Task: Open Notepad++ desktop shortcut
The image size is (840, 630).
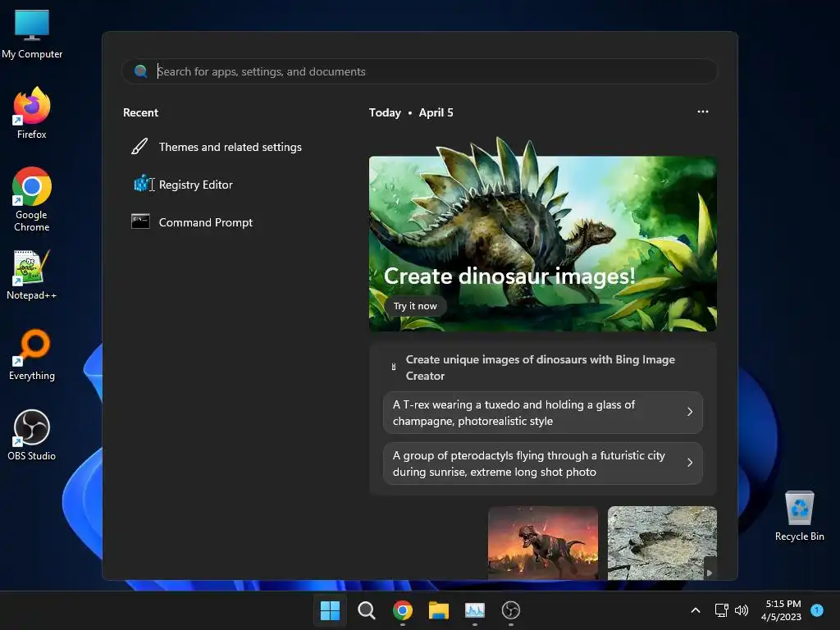Action: click(x=31, y=275)
